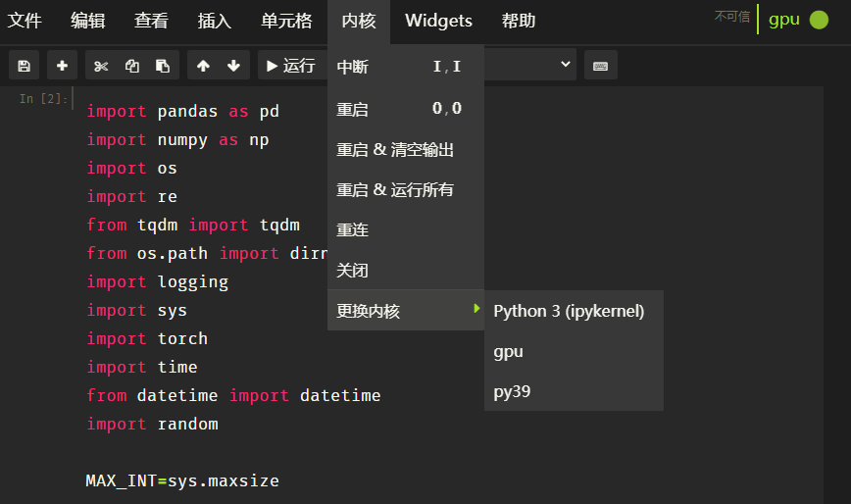Click the line 'from datetime import datetime'
The image size is (851, 504).
(x=233, y=395)
